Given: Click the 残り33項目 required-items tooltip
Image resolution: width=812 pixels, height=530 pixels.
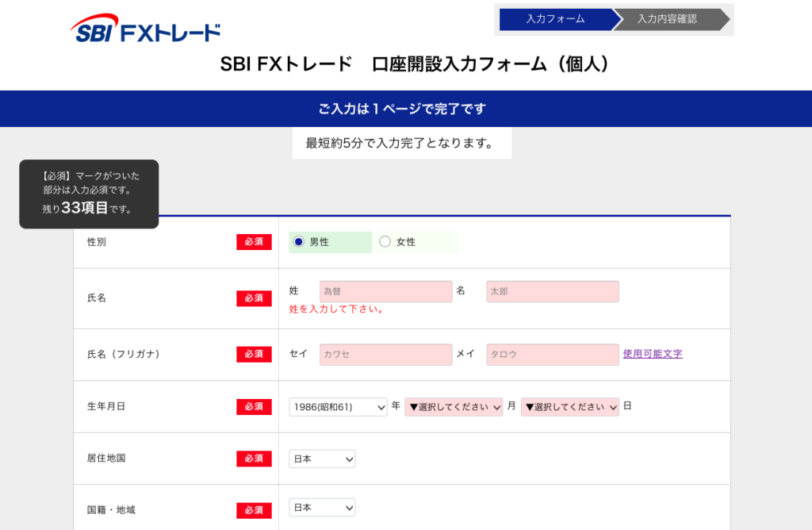Looking at the screenshot, I should [x=89, y=194].
